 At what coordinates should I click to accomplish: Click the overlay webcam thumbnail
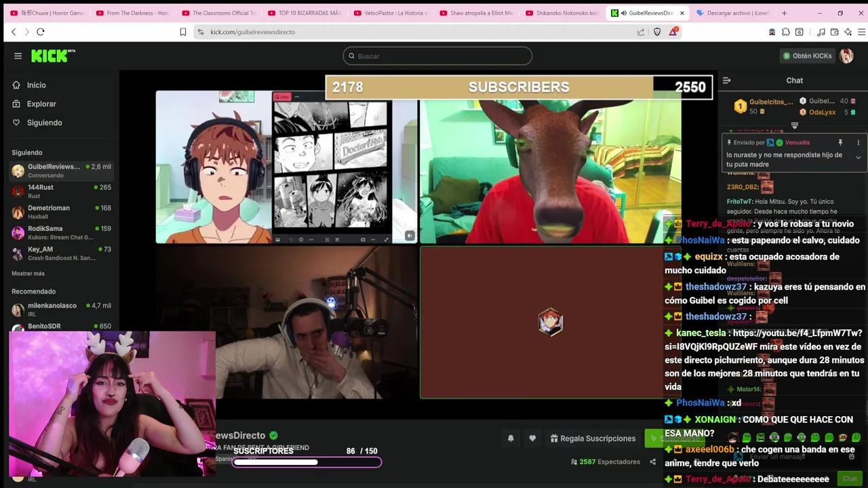click(112, 404)
